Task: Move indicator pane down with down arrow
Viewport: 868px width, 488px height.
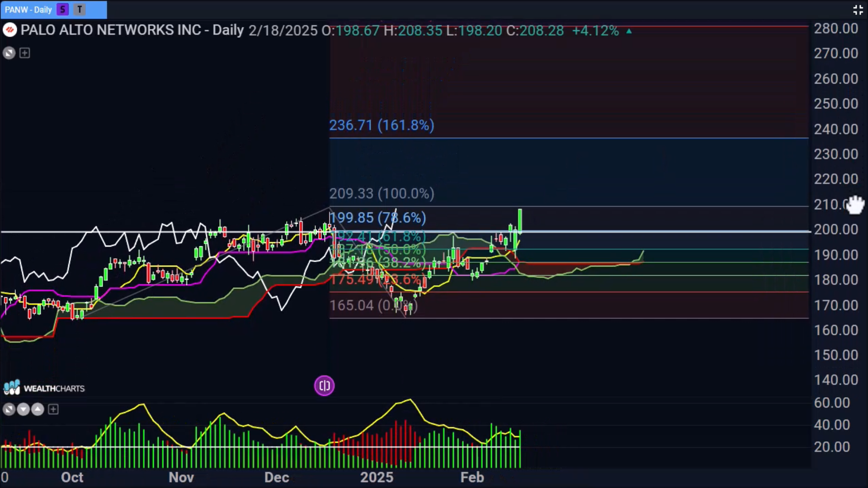Action: (23, 410)
